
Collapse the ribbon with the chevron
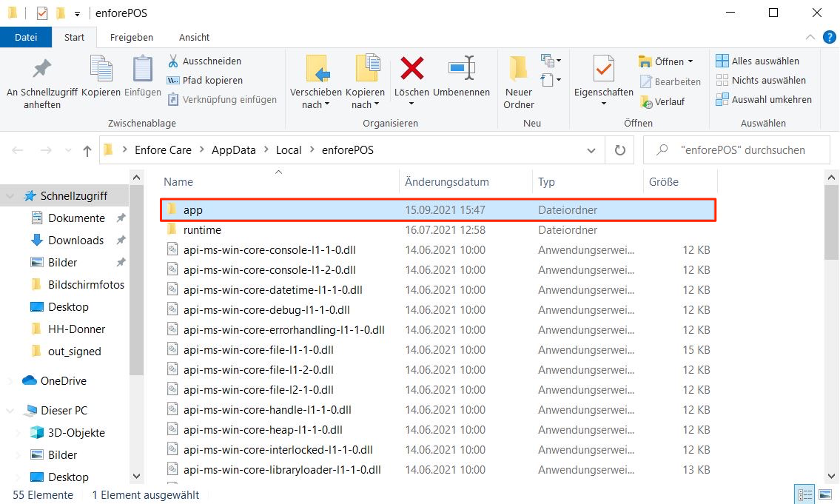point(810,38)
